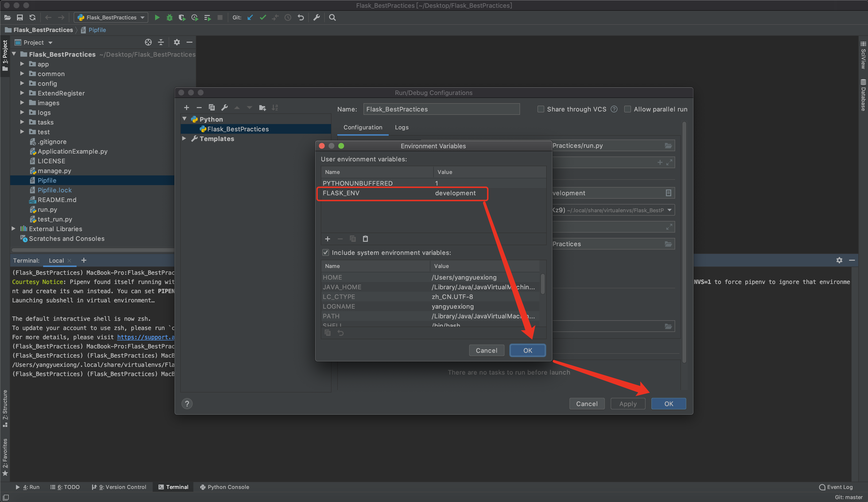
Task: Open the Python Console tool window
Action: 225,487
